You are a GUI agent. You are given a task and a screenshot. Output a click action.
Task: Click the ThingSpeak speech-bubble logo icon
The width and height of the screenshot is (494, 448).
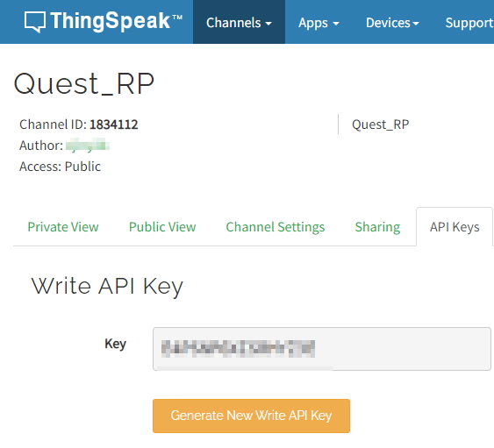point(35,22)
